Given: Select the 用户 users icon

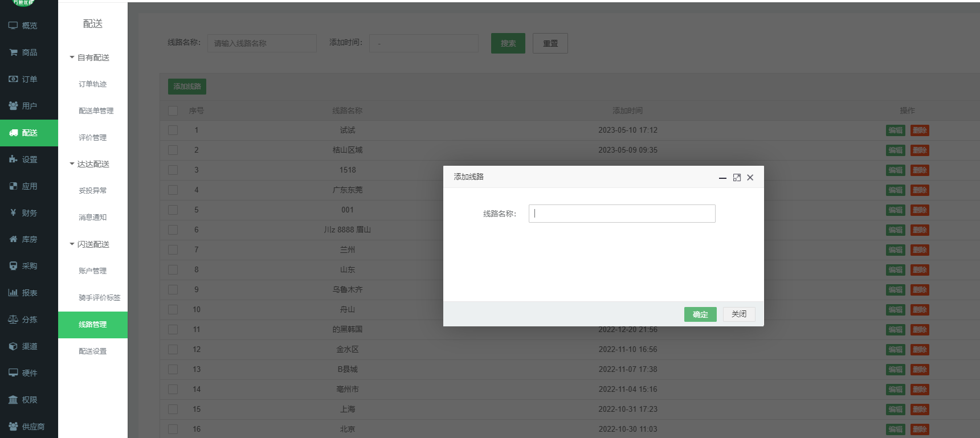Looking at the screenshot, I should point(13,106).
